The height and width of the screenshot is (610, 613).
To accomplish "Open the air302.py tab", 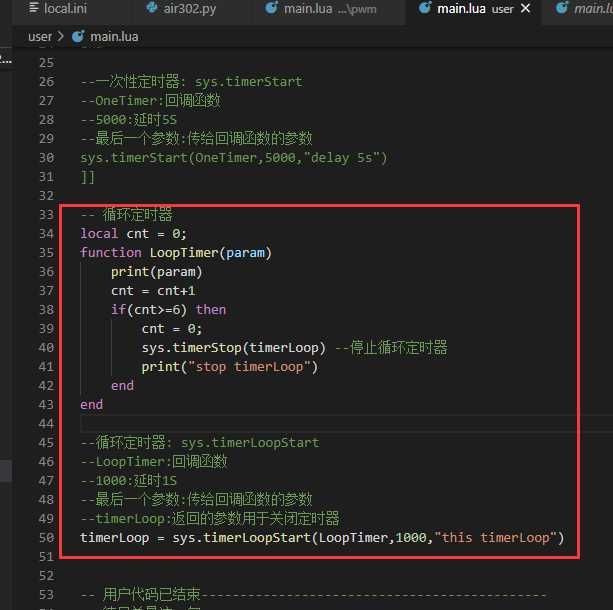I will (x=181, y=8).
